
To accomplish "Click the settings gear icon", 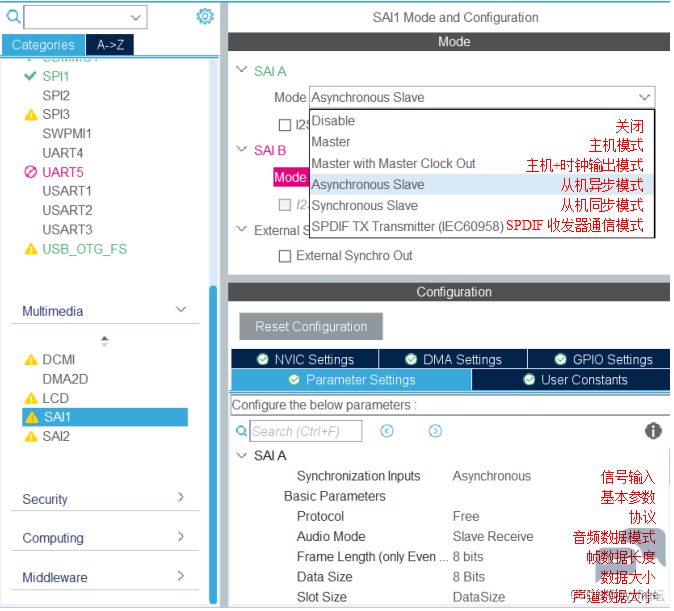I will (205, 16).
